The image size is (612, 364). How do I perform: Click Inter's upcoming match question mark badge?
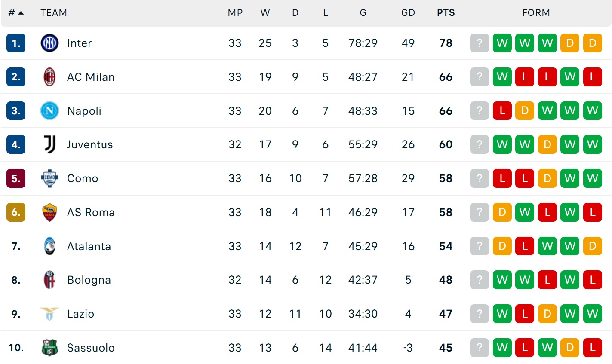point(480,43)
